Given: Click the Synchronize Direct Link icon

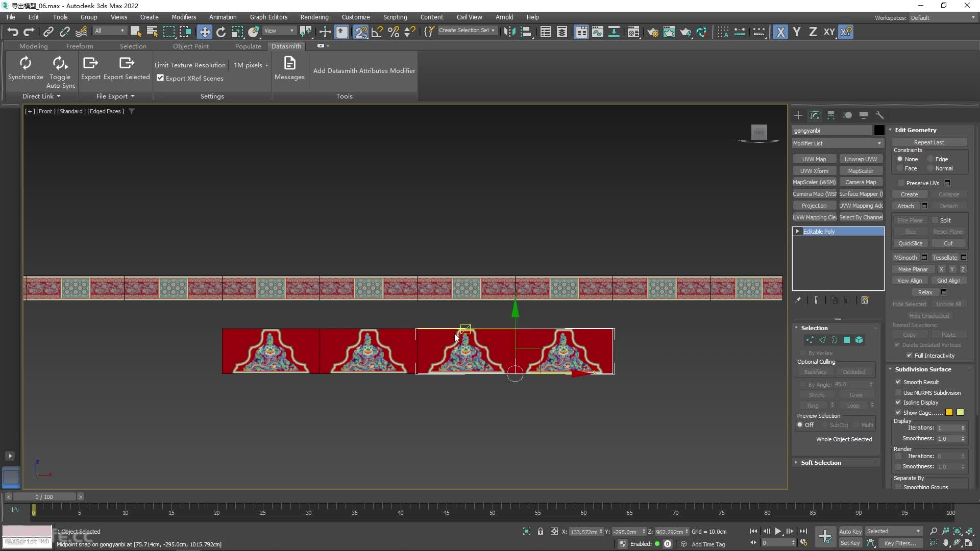Looking at the screenshot, I should (26, 63).
